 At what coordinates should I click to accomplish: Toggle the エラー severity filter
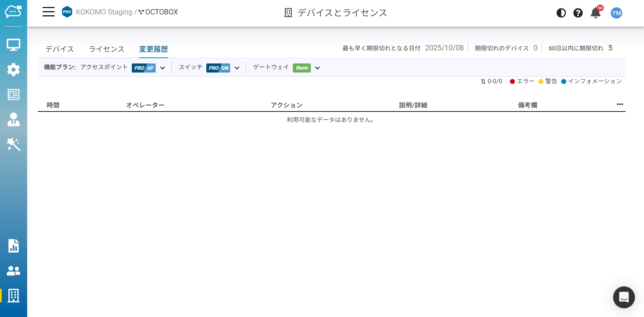pos(522,81)
